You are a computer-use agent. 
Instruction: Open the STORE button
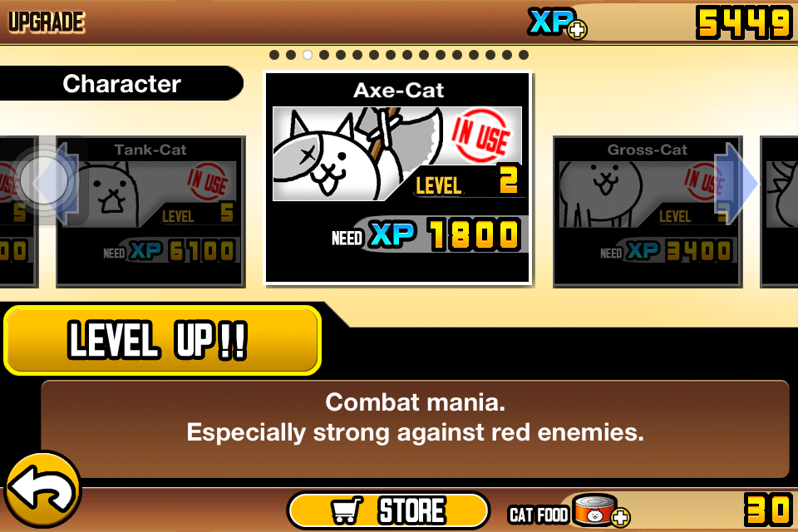tap(388, 510)
